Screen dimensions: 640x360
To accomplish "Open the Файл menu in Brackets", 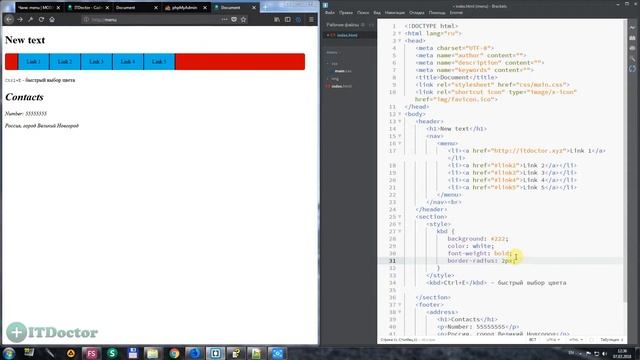I will click(x=330, y=13).
